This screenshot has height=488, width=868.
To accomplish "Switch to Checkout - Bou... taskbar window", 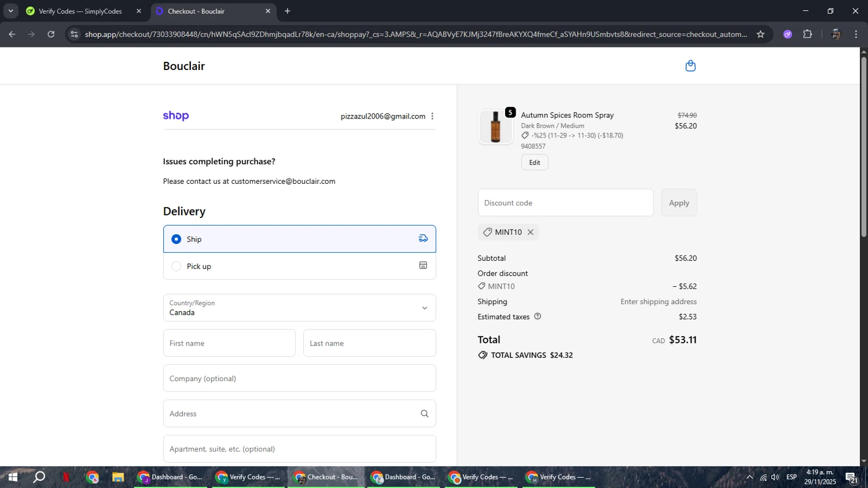I will point(326,477).
